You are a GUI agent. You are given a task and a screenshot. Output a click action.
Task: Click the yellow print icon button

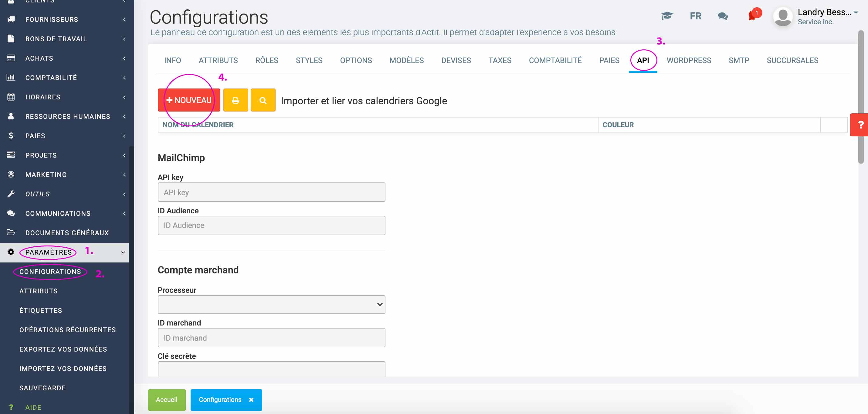(236, 100)
